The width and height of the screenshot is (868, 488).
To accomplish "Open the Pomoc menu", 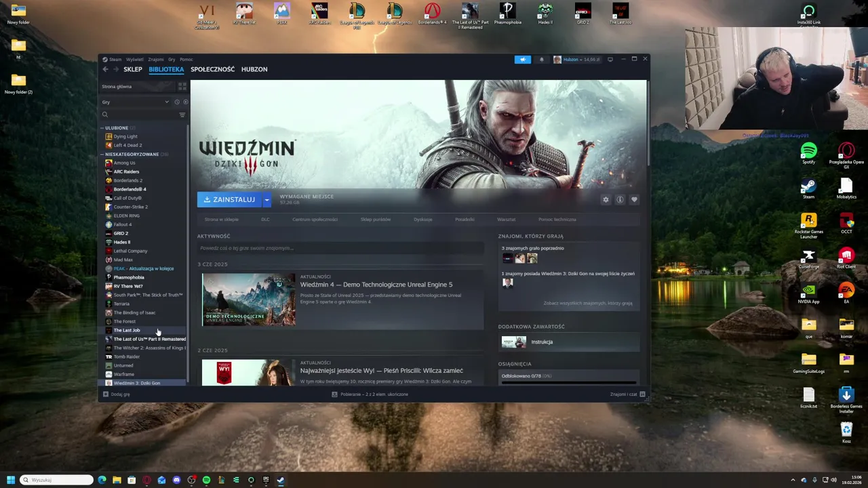I will 186,60.
